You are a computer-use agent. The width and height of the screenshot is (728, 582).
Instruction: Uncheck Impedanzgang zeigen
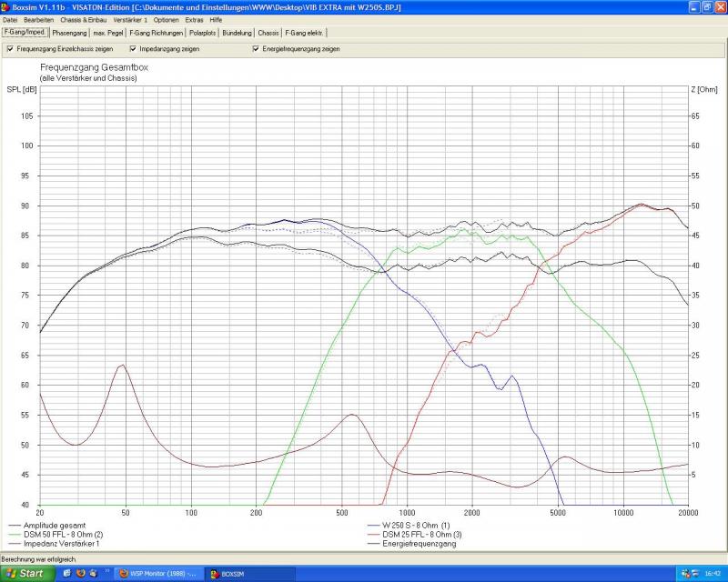pos(133,49)
